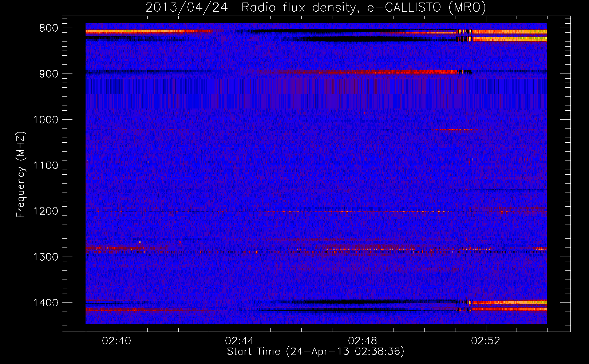Click the 02:48 time tick label
The width and height of the screenshot is (589, 364).
coord(363,341)
